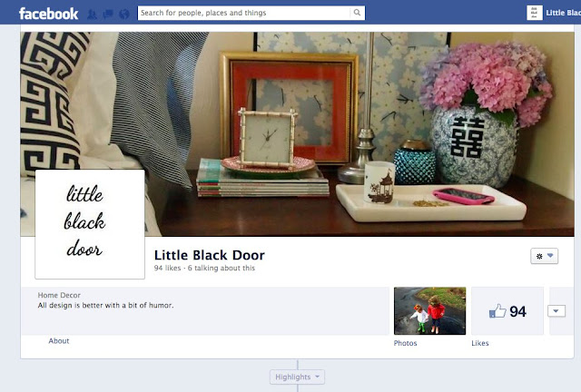
Task: Click the 94 likes count text
Action: click(x=167, y=268)
